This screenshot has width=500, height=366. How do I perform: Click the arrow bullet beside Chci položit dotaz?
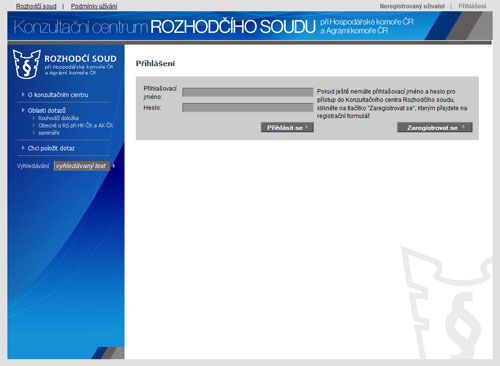tap(23, 148)
